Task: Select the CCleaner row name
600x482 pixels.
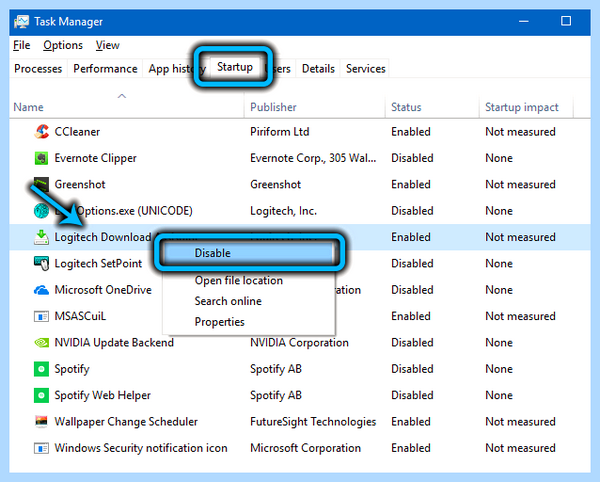Action: [x=77, y=132]
